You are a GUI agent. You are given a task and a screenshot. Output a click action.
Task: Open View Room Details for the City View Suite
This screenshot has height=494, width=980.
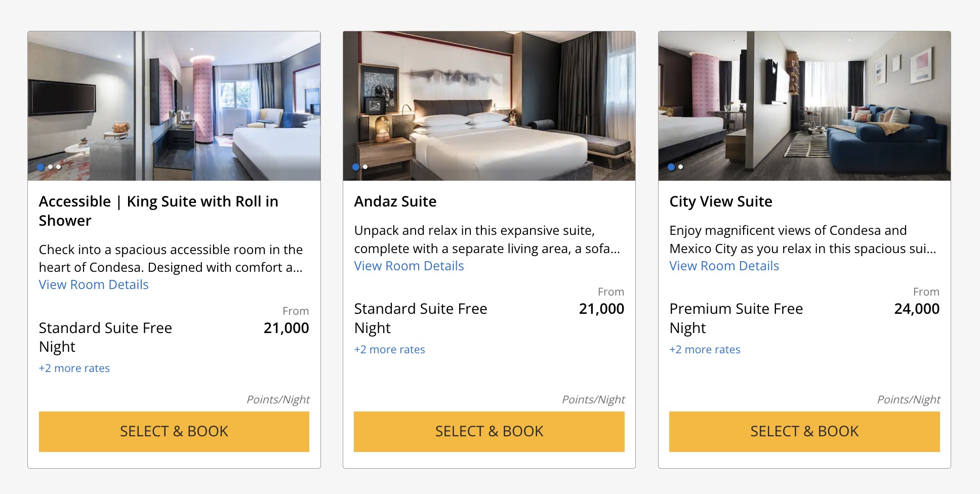(x=724, y=265)
